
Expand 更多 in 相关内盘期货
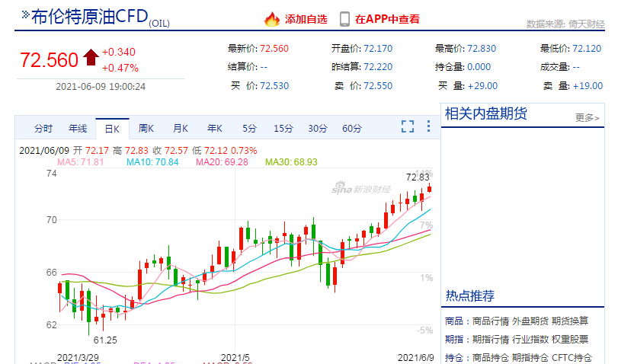(x=587, y=117)
